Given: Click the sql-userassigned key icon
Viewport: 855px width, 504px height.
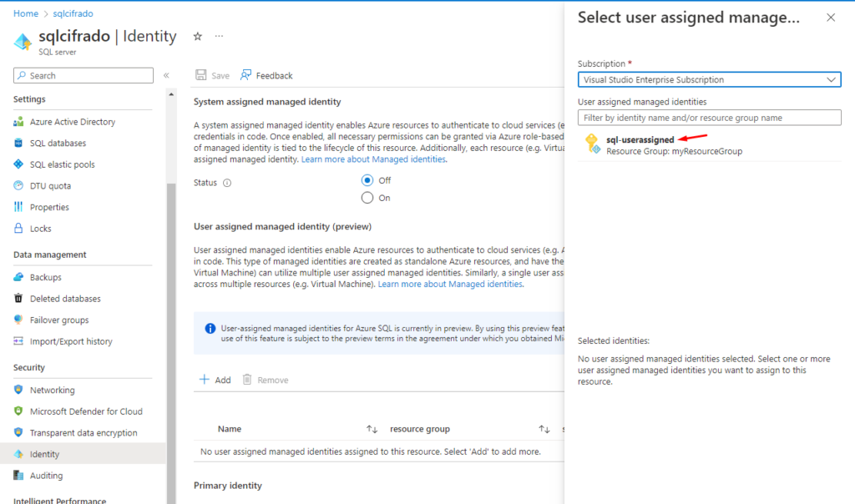Looking at the screenshot, I should point(592,144).
